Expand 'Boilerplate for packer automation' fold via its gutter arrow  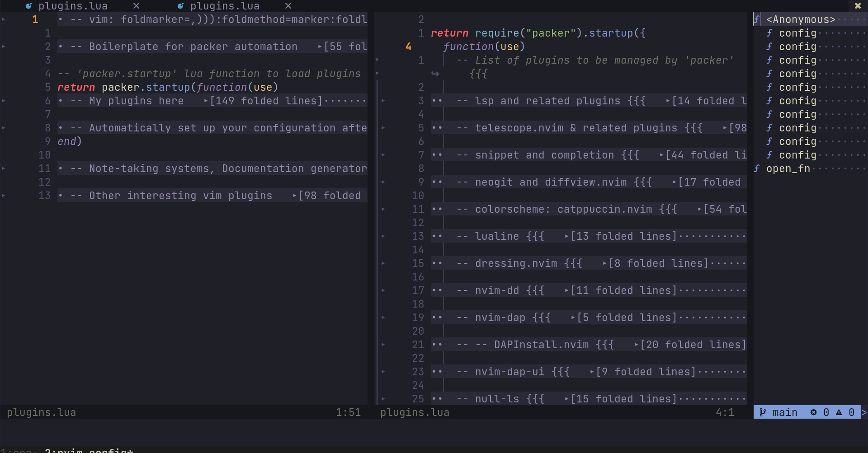(4, 47)
